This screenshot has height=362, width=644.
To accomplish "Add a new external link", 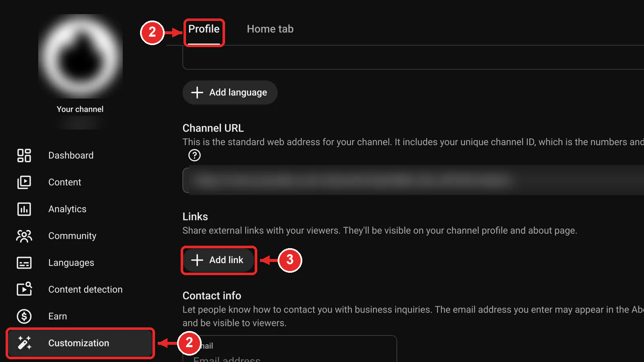I will coord(219,260).
